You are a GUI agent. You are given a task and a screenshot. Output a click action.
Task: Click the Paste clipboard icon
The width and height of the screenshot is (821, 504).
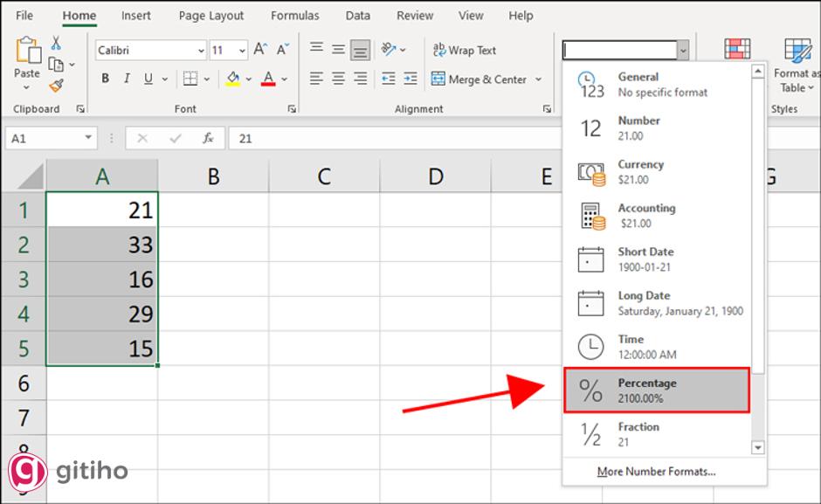28,51
